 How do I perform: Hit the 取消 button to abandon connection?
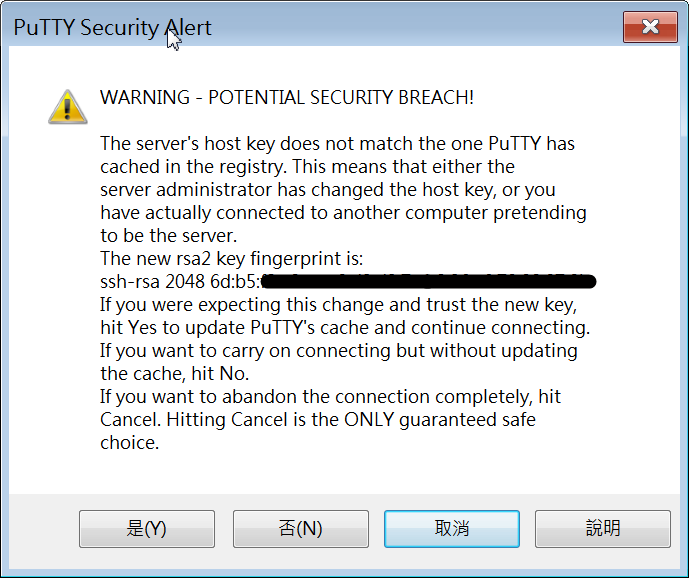tap(452, 528)
